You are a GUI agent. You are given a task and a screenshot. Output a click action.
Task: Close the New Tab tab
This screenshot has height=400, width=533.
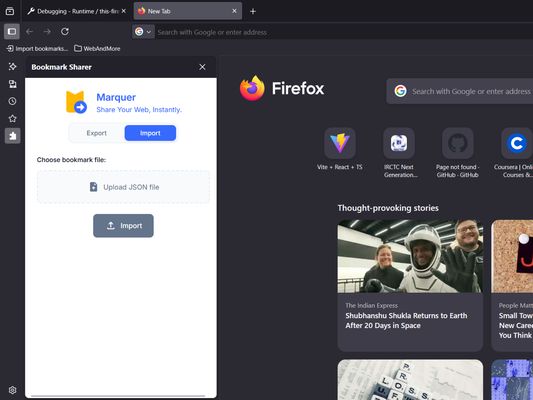[234, 11]
